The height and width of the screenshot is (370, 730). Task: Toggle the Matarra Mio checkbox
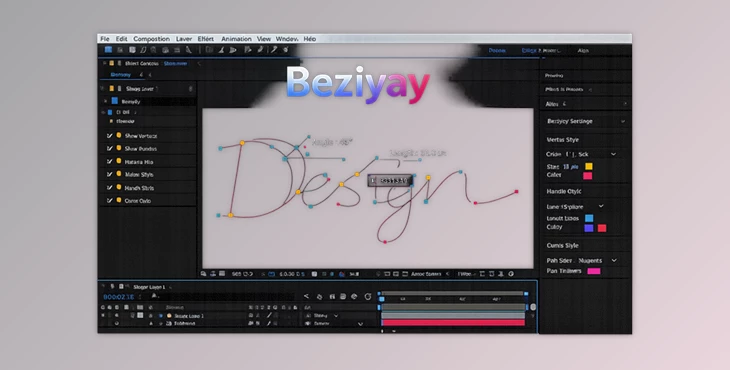click(109, 161)
